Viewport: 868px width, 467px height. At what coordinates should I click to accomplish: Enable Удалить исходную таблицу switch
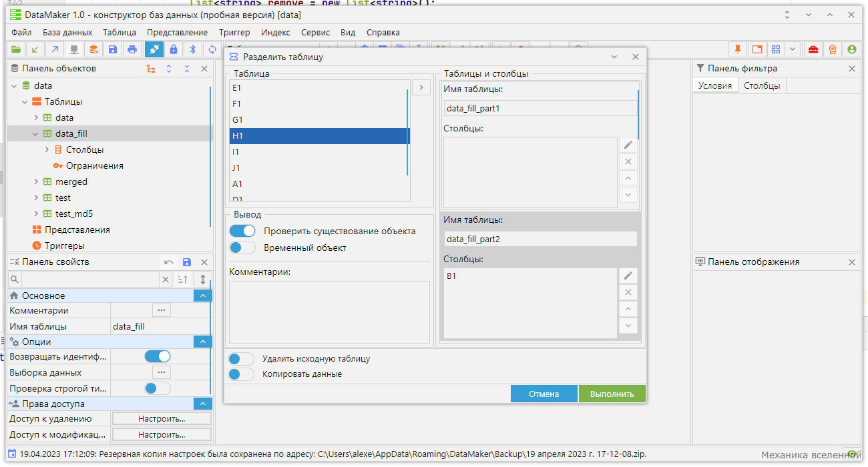[241, 358]
